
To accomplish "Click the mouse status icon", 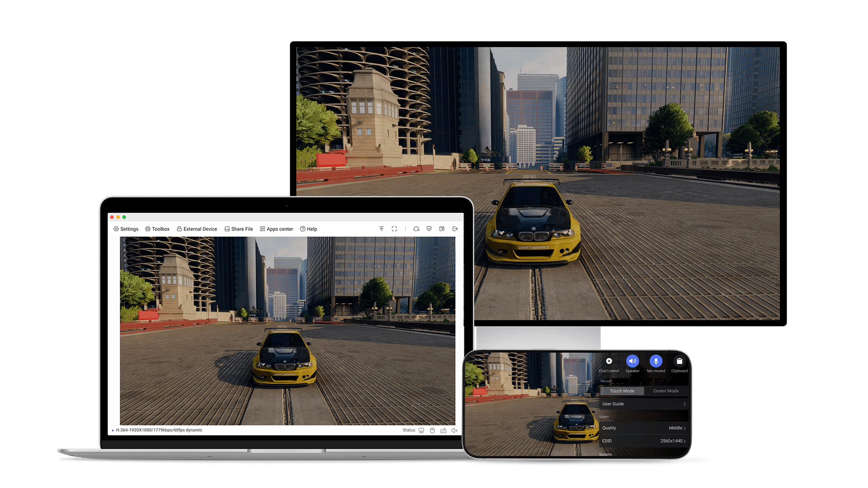I will click(432, 431).
